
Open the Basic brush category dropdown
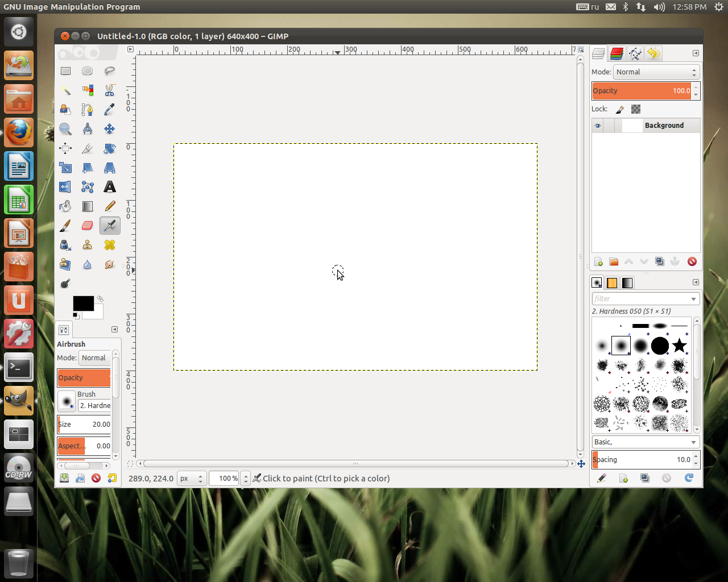pos(646,442)
